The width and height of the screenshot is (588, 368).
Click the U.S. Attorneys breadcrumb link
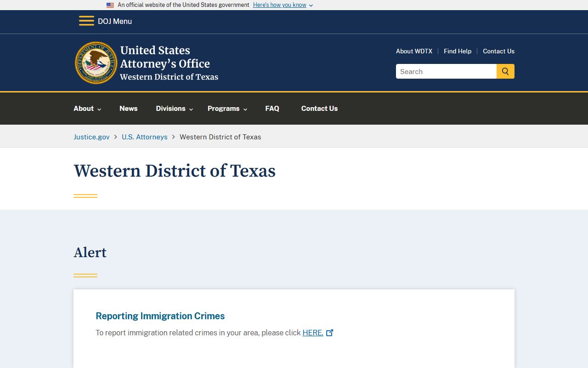click(x=145, y=137)
